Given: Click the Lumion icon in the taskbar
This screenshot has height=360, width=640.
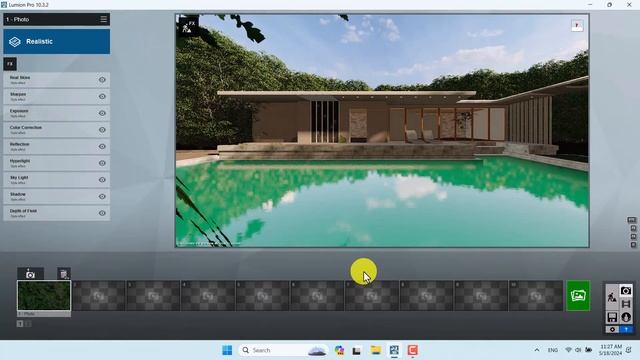Looking at the screenshot, I should click(x=394, y=350).
